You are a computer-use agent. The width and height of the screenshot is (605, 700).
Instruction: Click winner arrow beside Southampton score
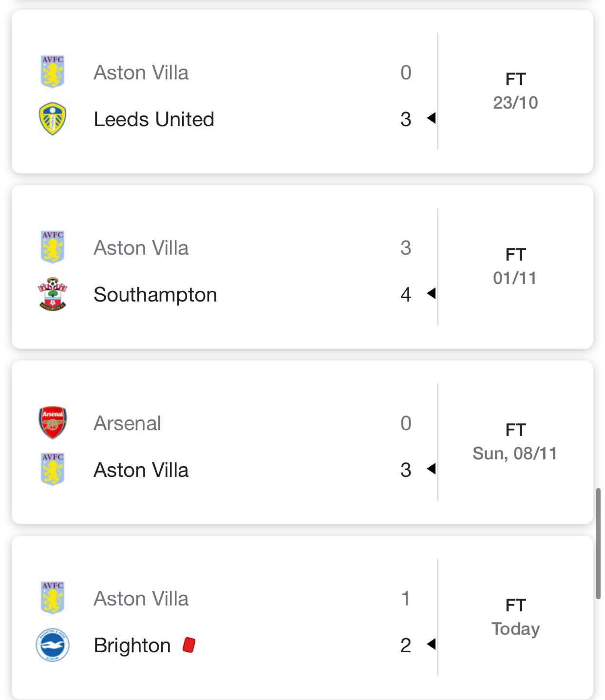[x=431, y=294]
